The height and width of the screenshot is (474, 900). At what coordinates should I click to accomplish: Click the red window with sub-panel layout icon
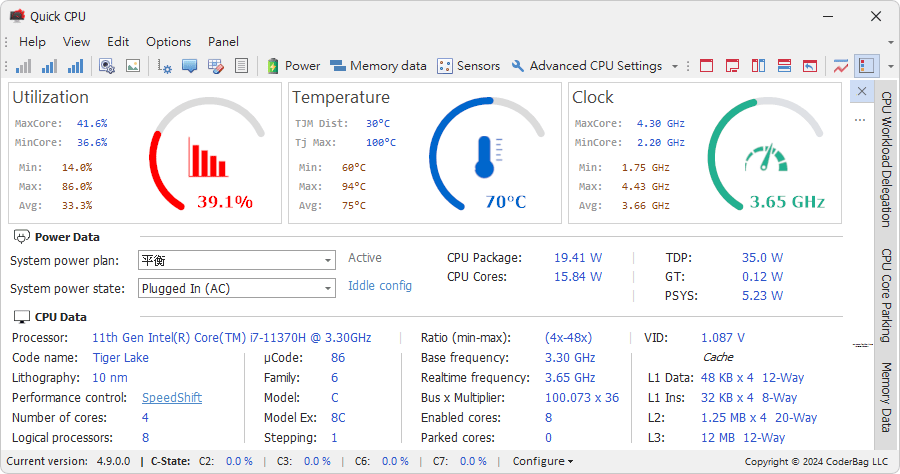[732, 66]
